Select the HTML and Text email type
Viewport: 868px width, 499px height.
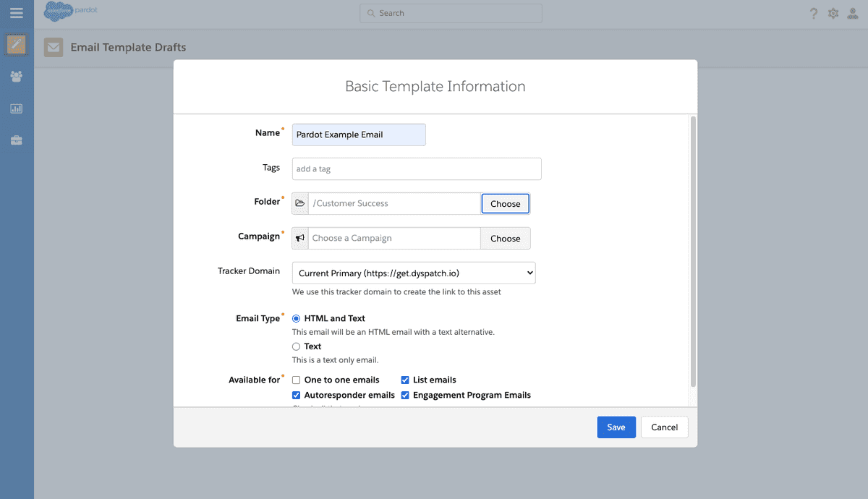pyautogui.click(x=297, y=318)
